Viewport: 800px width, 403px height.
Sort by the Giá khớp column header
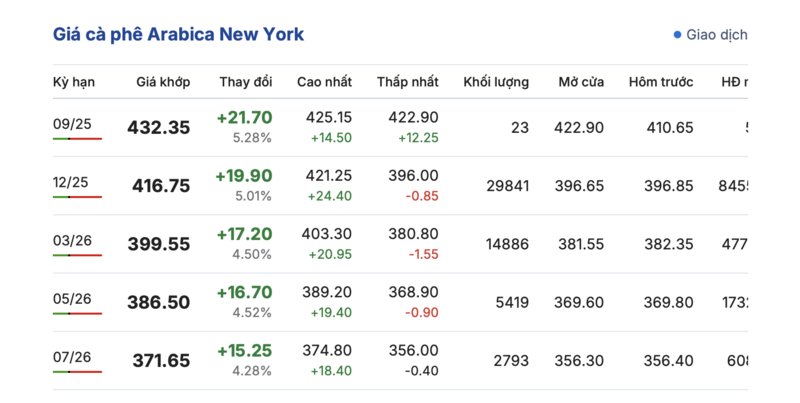(x=163, y=81)
